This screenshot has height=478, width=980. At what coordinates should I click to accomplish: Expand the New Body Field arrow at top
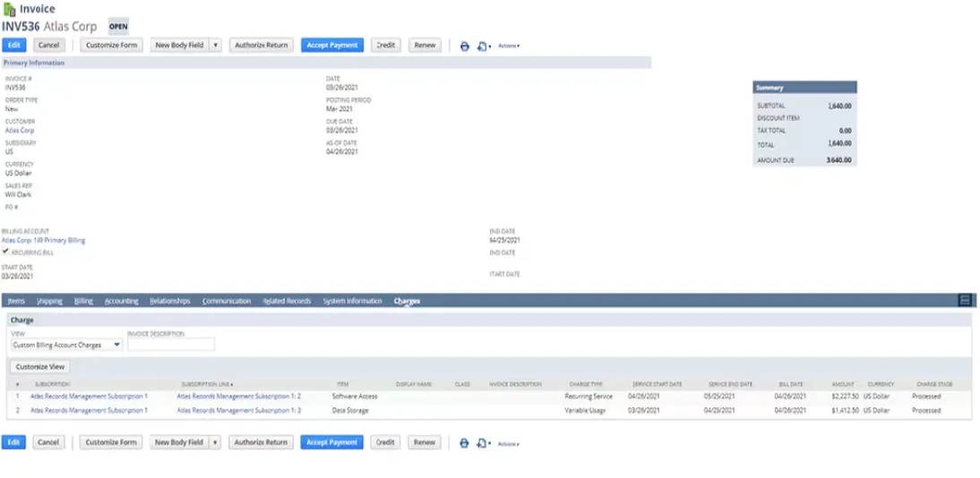[215, 45]
